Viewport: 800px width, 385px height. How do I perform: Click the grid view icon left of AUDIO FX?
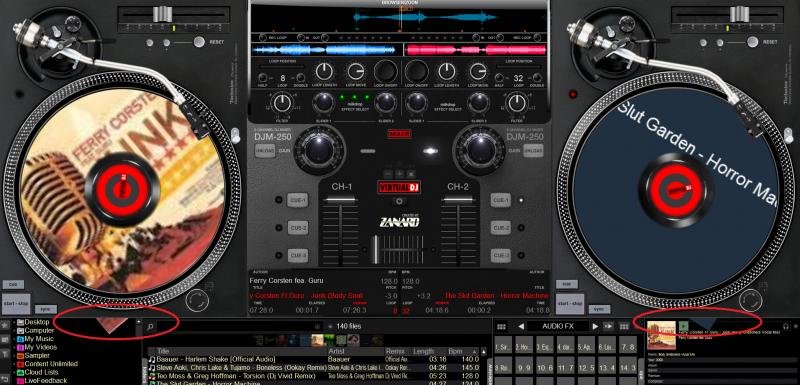click(x=501, y=326)
